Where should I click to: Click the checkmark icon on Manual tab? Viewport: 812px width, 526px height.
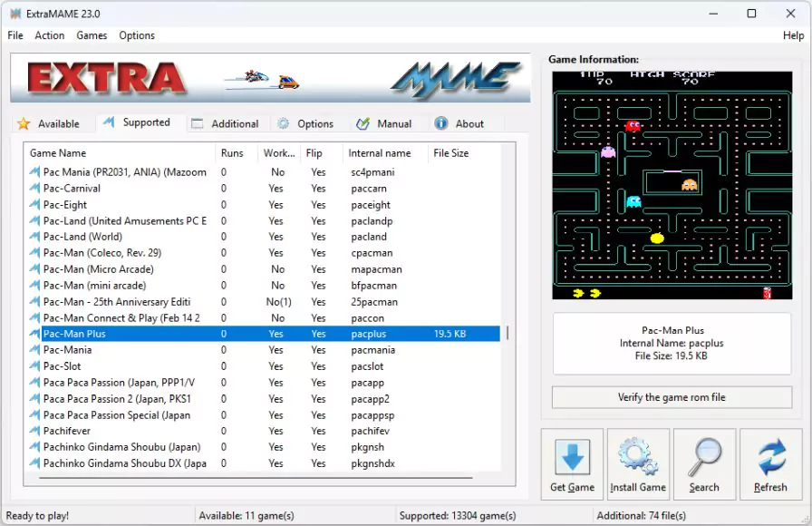[362, 123]
